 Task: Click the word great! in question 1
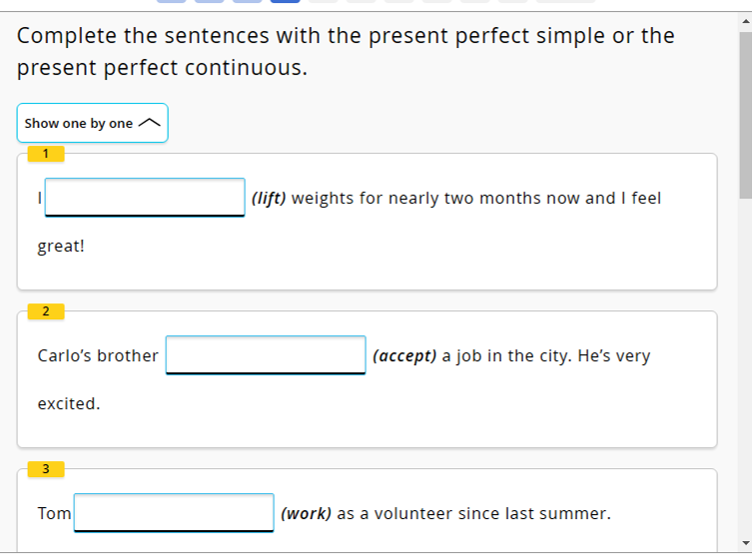click(x=61, y=246)
